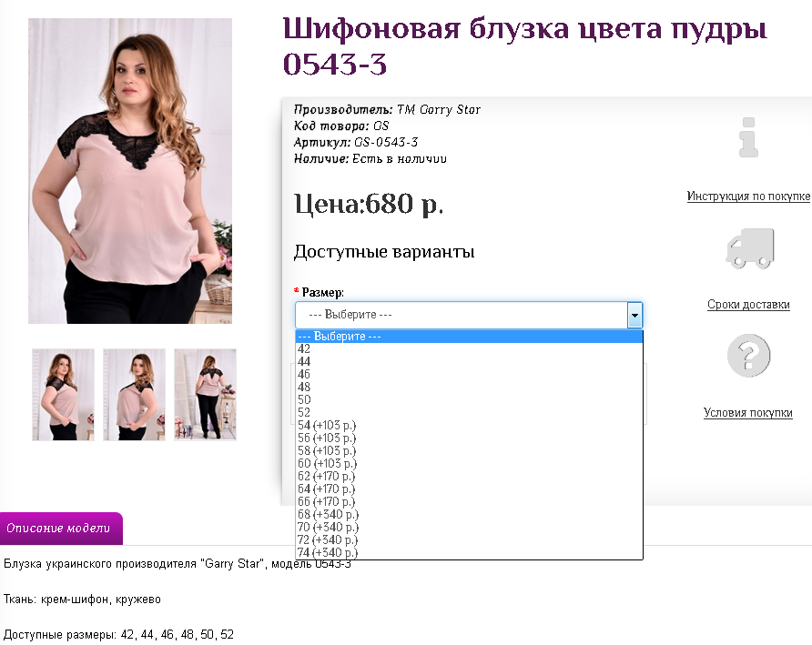
Task: Click the question mark icon
Action: tap(748, 356)
